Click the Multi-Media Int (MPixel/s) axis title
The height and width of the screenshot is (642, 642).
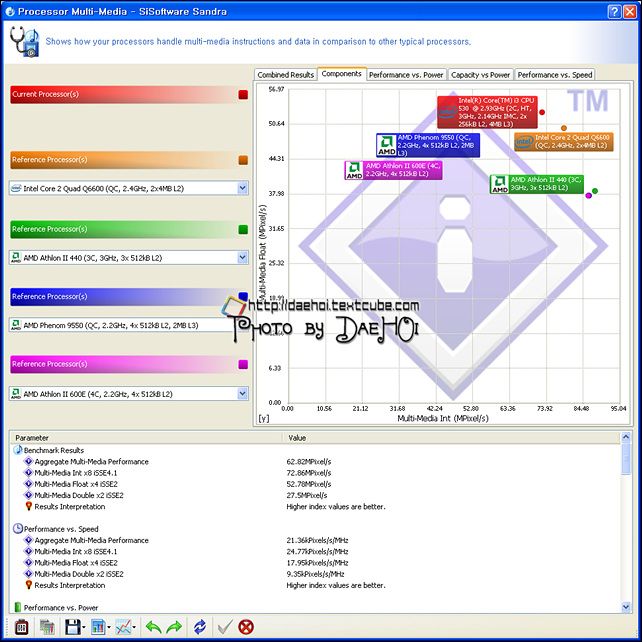click(x=443, y=418)
